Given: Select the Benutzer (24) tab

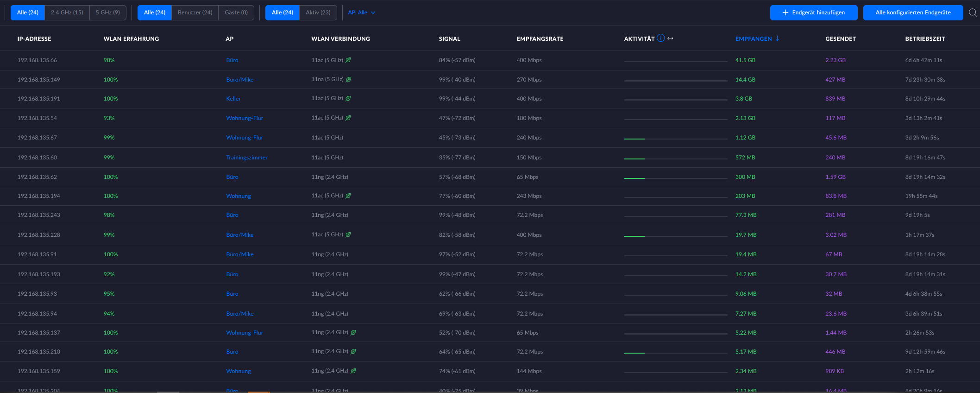Looking at the screenshot, I should pyautogui.click(x=195, y=13).
